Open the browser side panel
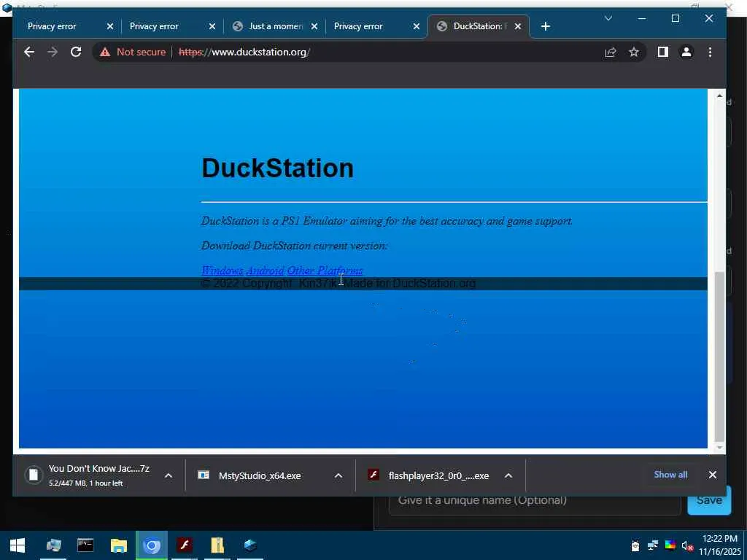The width and height of the screenshot is (747, 560). click(x=662, y=52)
